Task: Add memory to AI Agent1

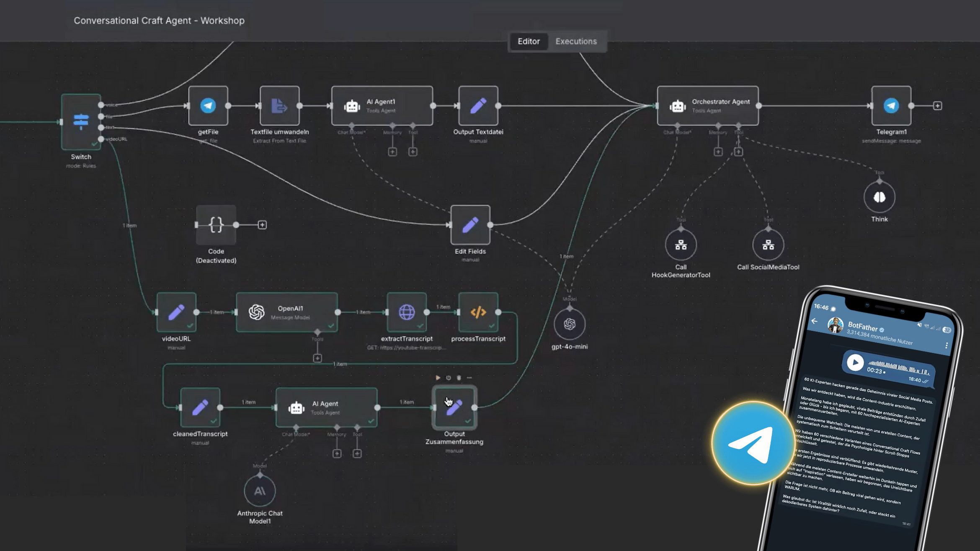Action: 392,152
